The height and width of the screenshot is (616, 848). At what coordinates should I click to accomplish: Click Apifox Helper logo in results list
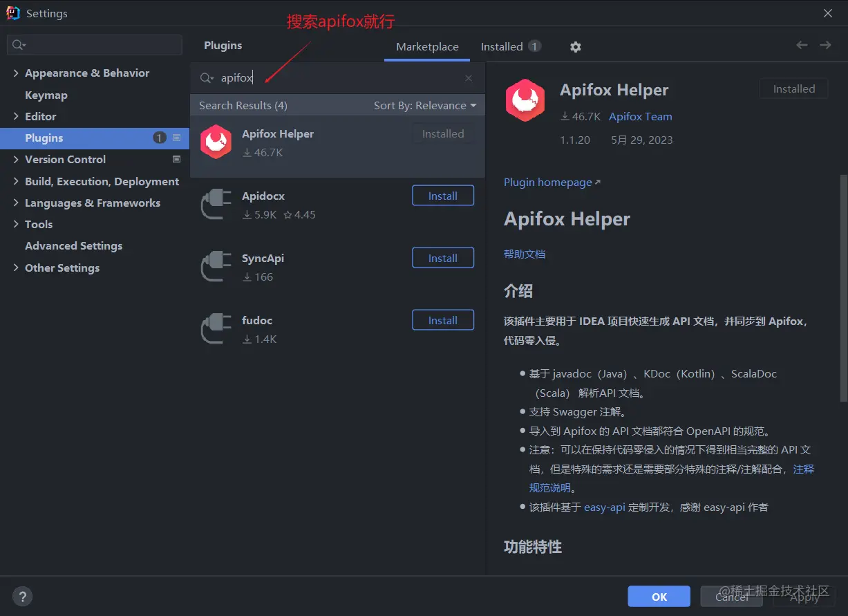[x=216, y=142]
